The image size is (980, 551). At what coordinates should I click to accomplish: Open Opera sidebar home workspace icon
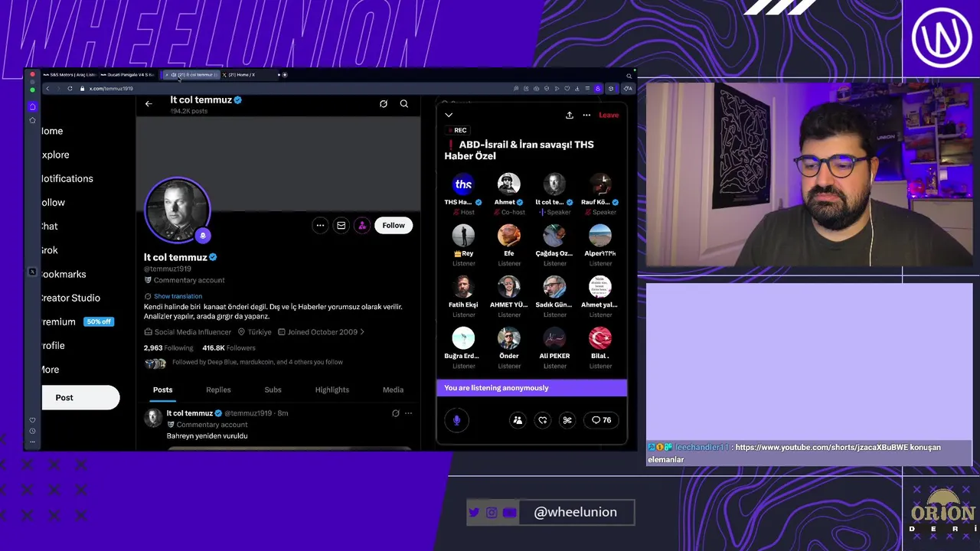click(x=32, y=106)
